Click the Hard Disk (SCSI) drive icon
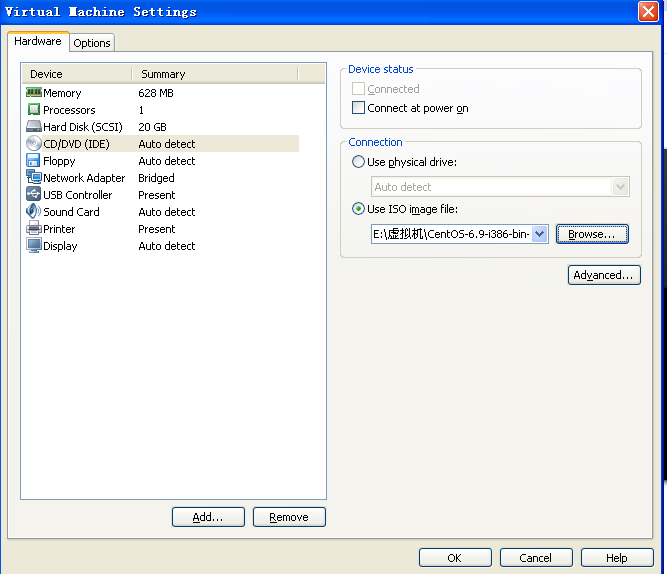The image size is (667, 574). pyautogui.click(x=34, y=126)
